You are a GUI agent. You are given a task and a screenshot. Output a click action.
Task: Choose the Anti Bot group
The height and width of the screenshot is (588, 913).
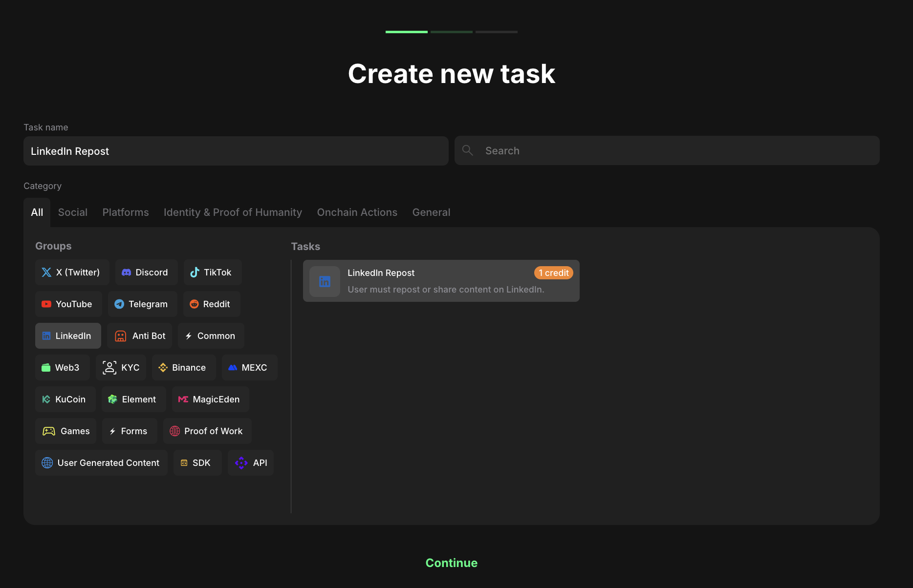(139, 336)
